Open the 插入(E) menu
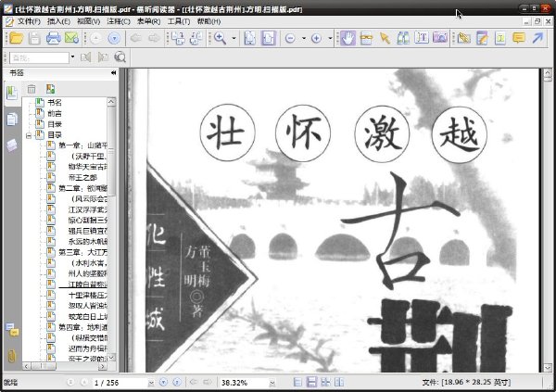 (x=58, y=21)
